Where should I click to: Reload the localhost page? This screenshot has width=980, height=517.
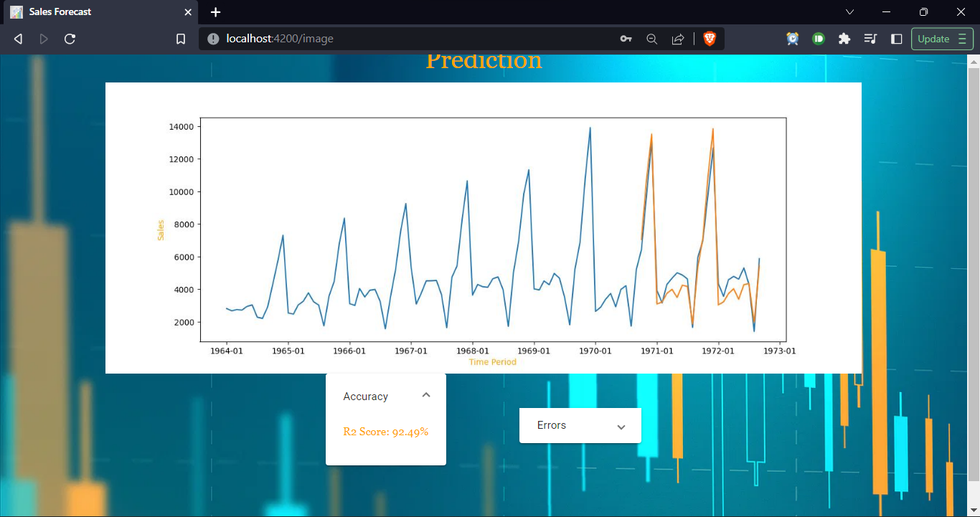[70, 39]
